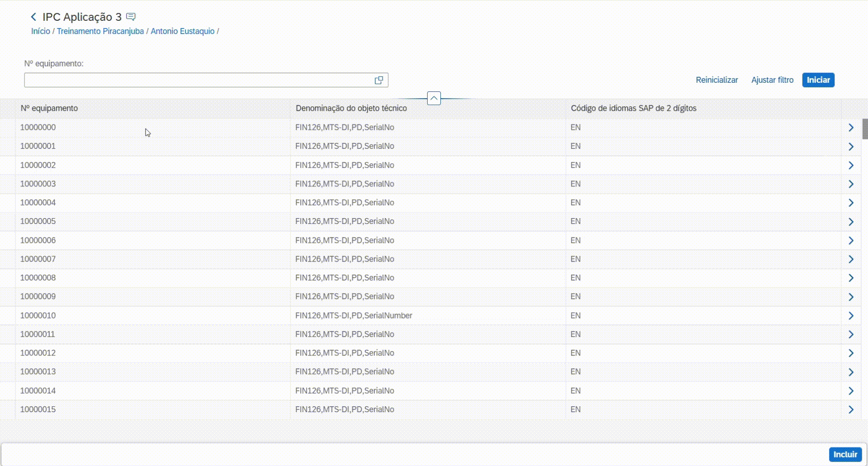The width and height of the screenshot is (868, 466).
Task: Click the vertical scrollbar thumb of the table
Action: (865, 129)
